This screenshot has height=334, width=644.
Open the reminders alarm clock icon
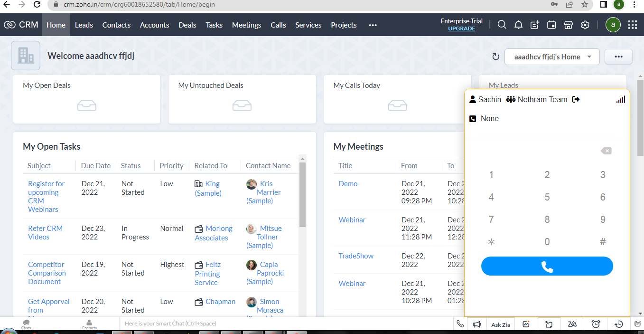596,324
